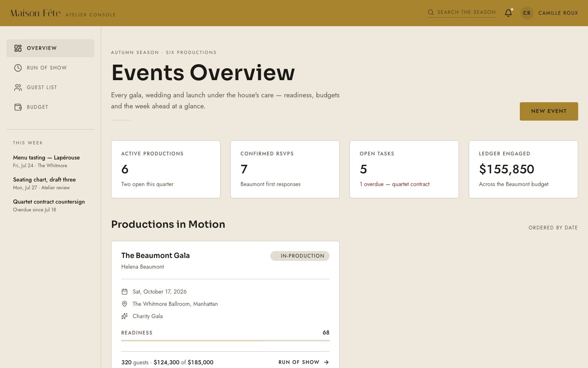
Task: Open the Ledger Engaged stat card
Action: (523, 169)
